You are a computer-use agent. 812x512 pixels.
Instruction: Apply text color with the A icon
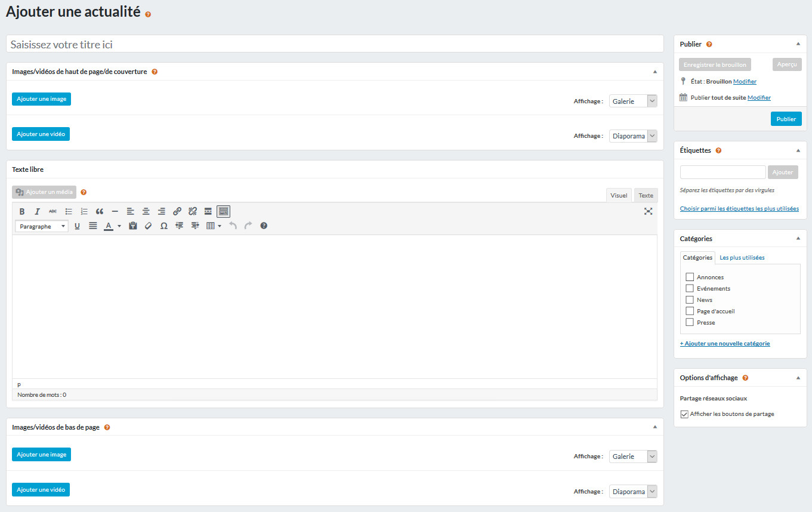tap(109, 226)
